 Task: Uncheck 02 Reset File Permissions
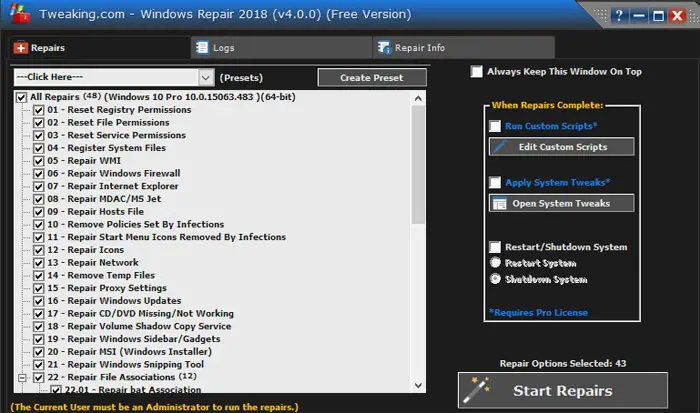[39, 123]
